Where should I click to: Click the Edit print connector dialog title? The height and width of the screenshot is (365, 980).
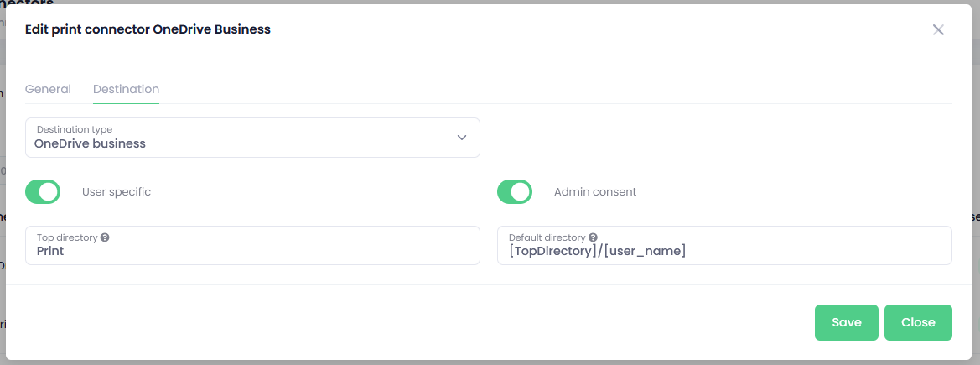[148, 29]
